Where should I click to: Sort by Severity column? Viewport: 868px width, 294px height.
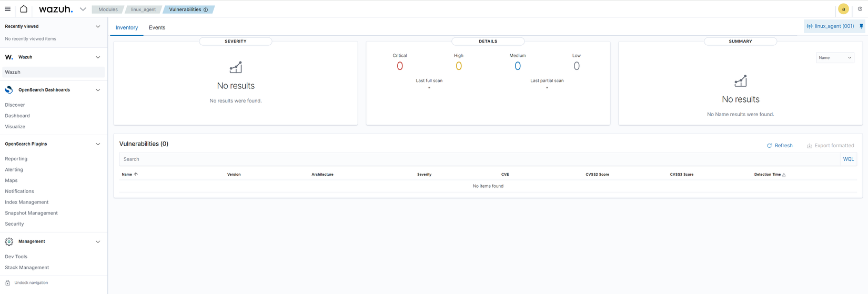424,175
